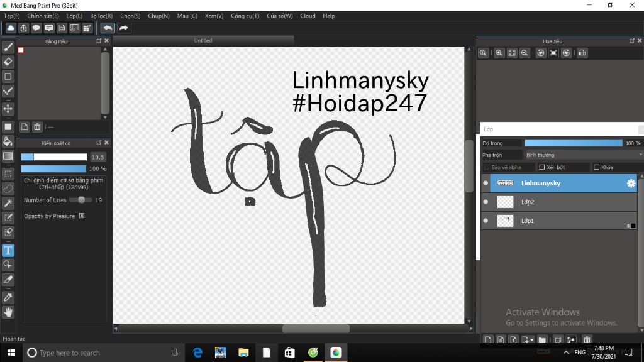
Task: Hide the Lớp2 layer
Action: click(x=486, y=202)
